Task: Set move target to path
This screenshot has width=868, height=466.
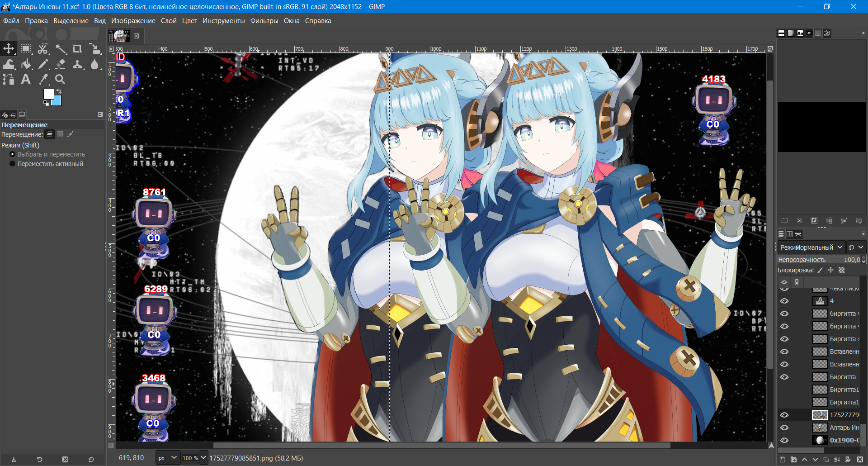Action: click(70, 134)
